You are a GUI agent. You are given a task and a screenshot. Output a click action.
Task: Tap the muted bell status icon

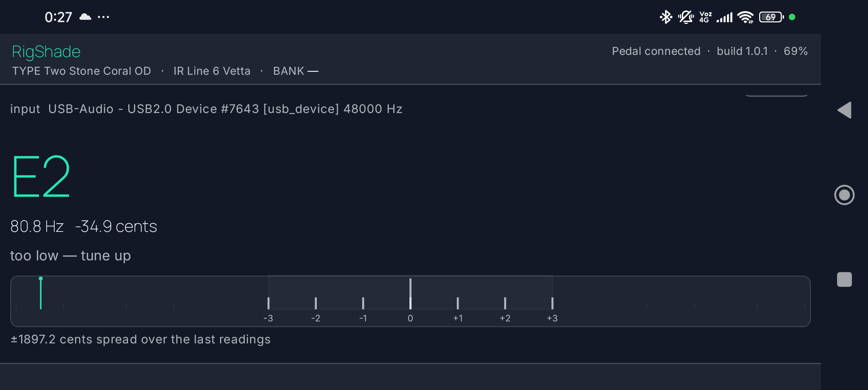pos(685,17)
